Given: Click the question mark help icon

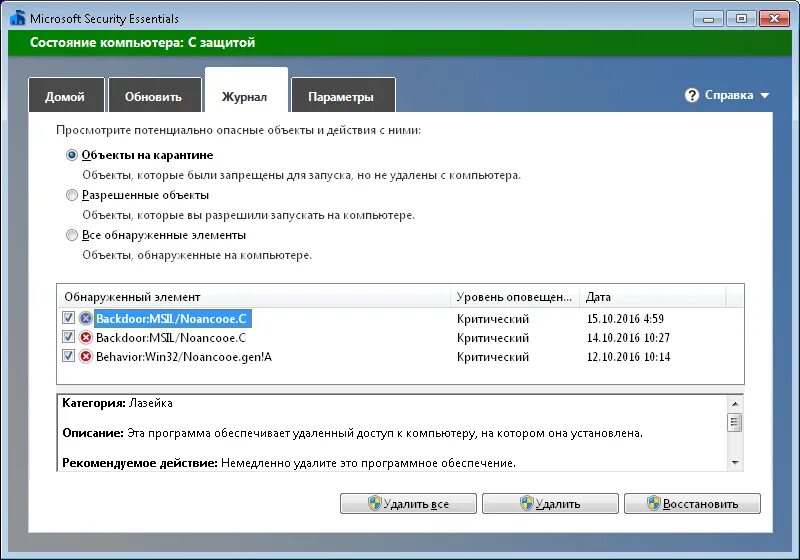Looking at the screenshot, I should click(x=691, y=95).
